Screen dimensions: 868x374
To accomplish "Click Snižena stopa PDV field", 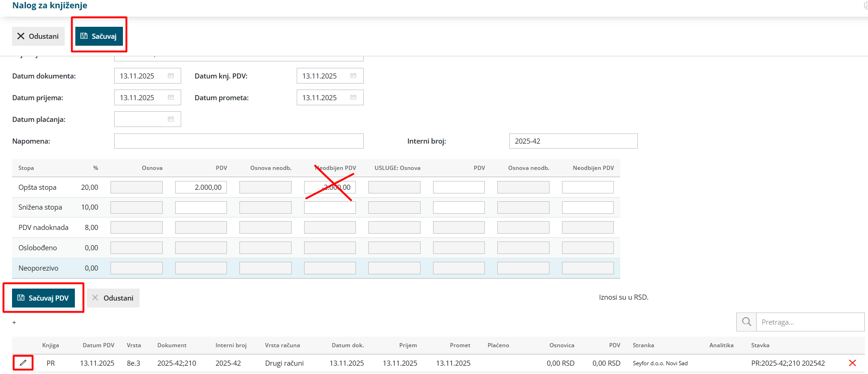I will [201, 207].
